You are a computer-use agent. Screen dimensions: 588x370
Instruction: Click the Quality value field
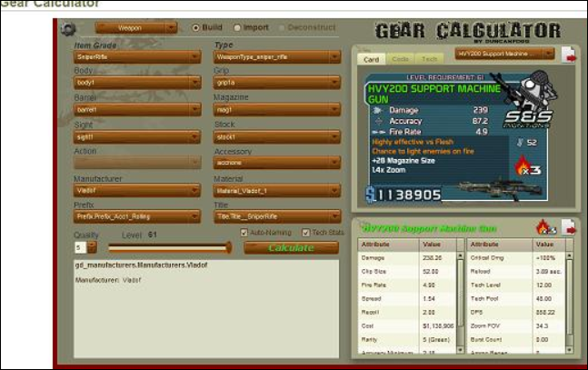coord(80,247)
